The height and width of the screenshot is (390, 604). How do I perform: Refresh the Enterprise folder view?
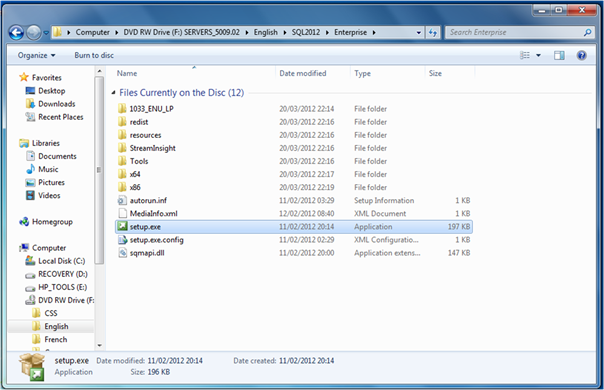pyautogui.click(x=433, y=33)
